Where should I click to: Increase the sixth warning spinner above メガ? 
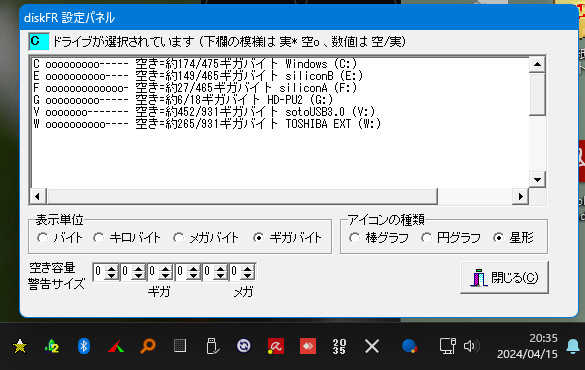click(248, 268)
